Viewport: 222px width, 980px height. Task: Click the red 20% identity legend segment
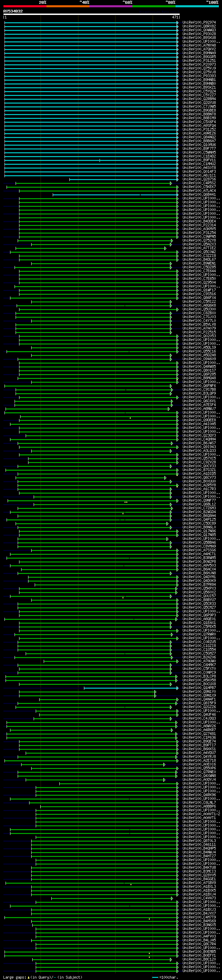pyautogui.click(x=25, y=6)
